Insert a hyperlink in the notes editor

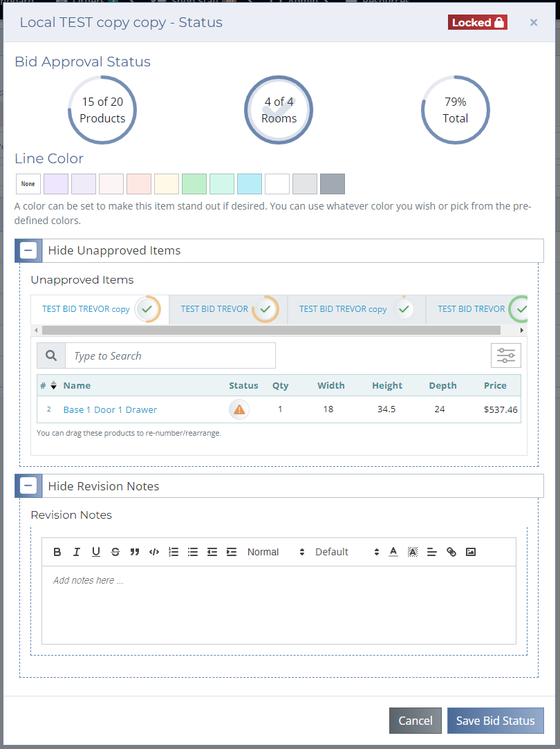pos(451,552)
